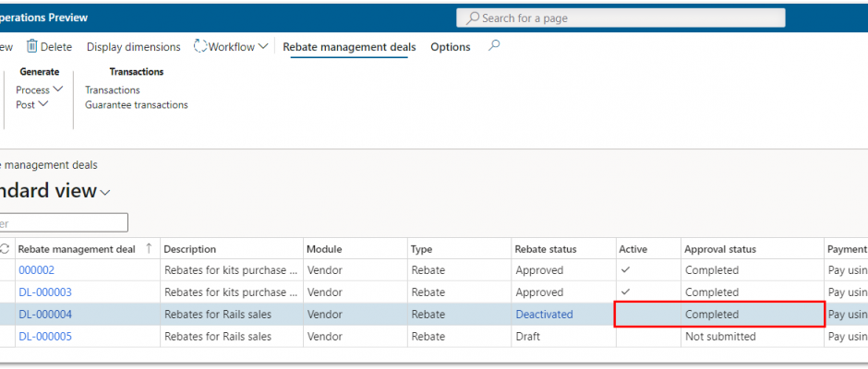Click the refresh icon in grid header
Image resolution: width=868 pixels, height=369 pixels.
(5, 249)
